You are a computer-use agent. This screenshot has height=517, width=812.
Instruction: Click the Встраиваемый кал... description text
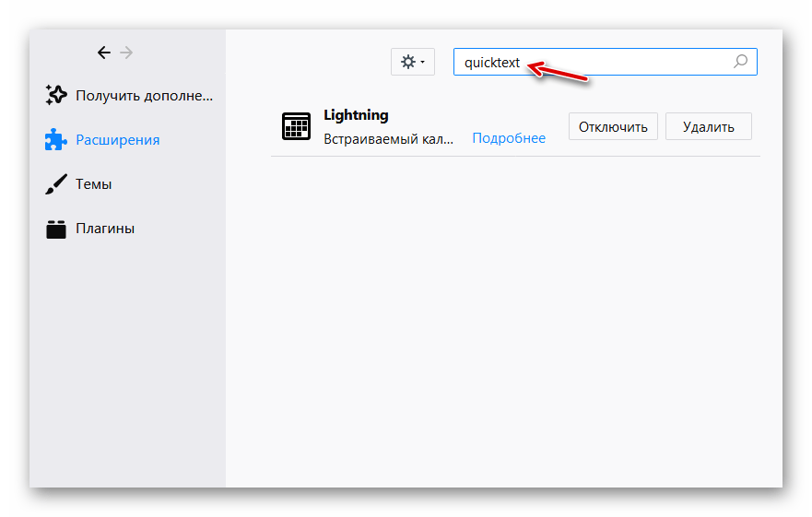389,138
